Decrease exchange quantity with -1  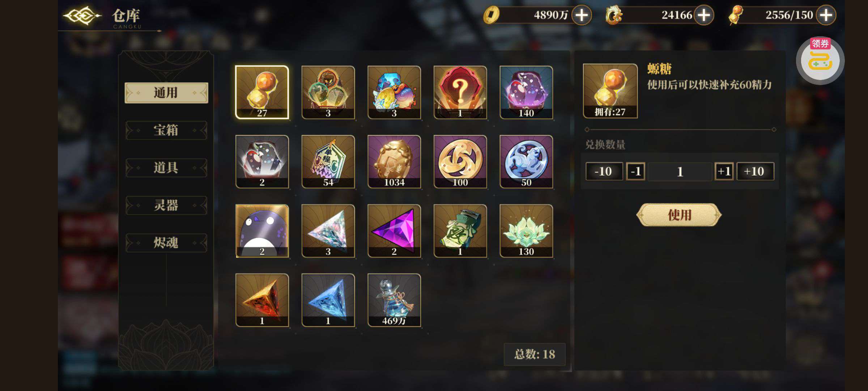pyautogui.click(x=635, y=171)
